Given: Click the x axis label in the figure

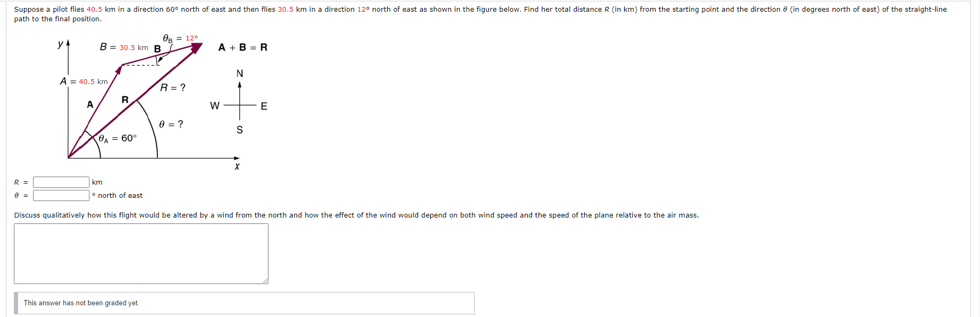Looking at the screenshot, I should click(x=237, y=166).
